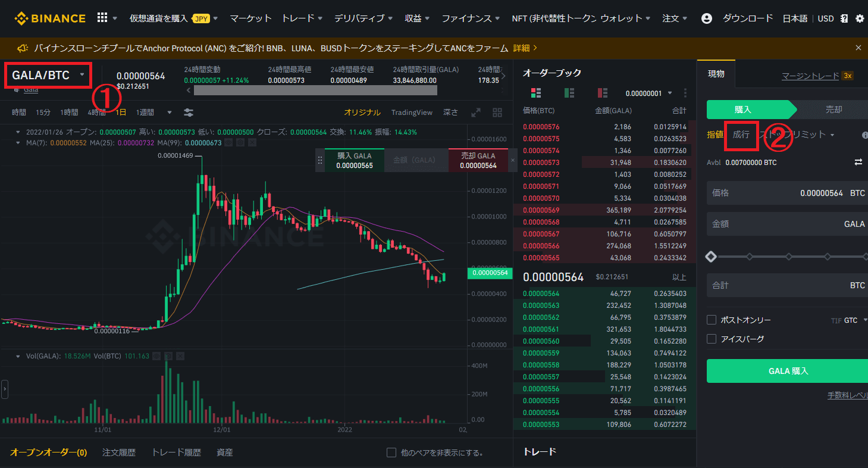The height and width of the screenshot is (468, 868).
Task: Open the user account profile icon
Action: (707, 18)
